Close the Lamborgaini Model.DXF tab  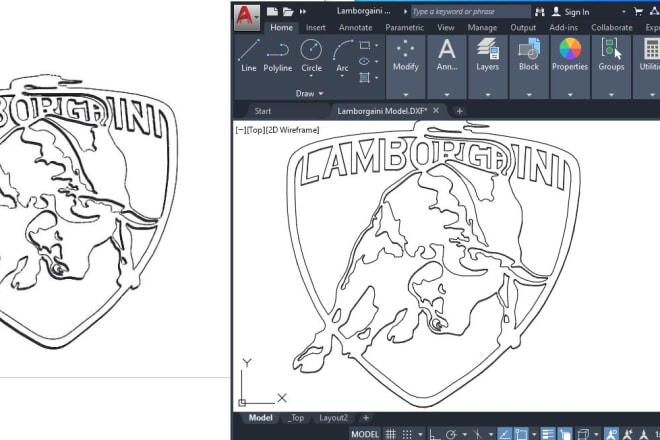pos(436,110)
